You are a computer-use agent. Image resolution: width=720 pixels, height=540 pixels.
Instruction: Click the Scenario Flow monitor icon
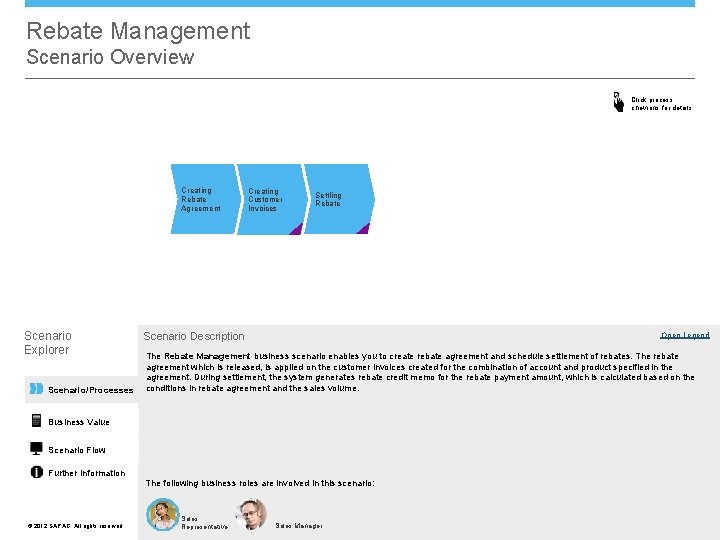coord(36,449)
